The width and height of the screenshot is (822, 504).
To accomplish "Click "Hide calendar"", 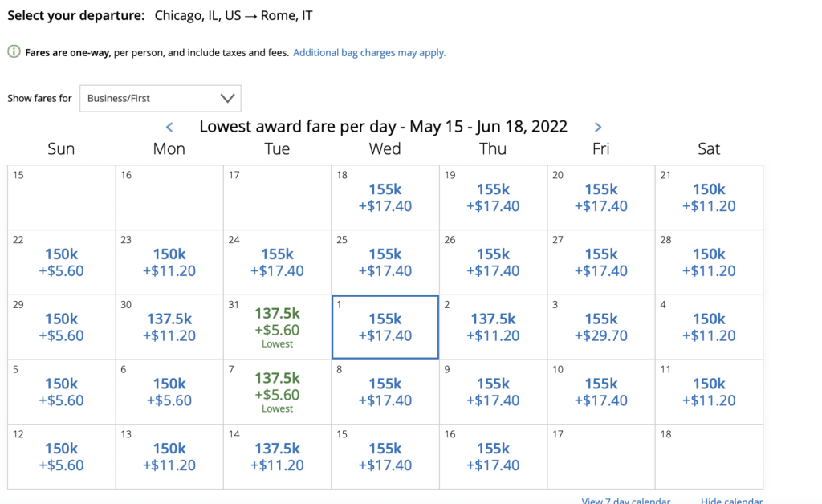I will [731, 500].
